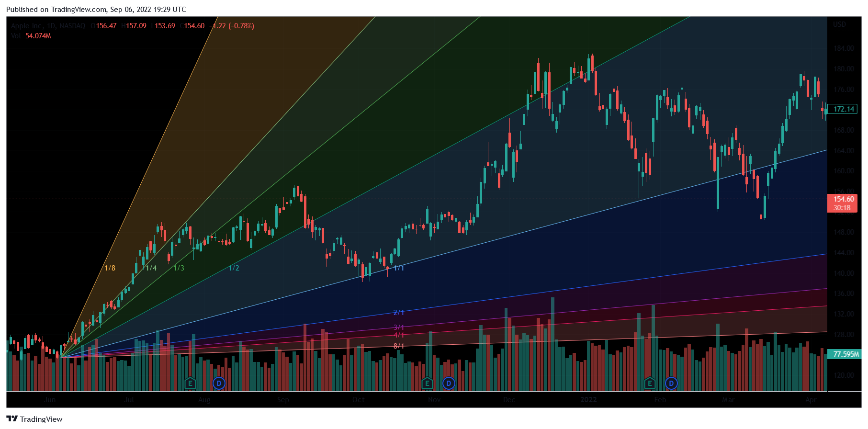
Task: Select the 8/1 Gann fan line label
Action: coord(398,346)
